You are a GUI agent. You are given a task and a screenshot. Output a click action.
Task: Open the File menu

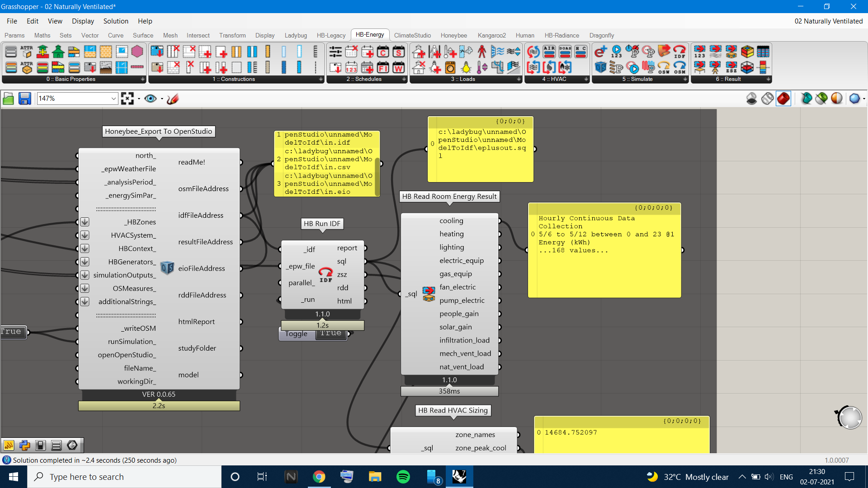click(x=12, y=21)
